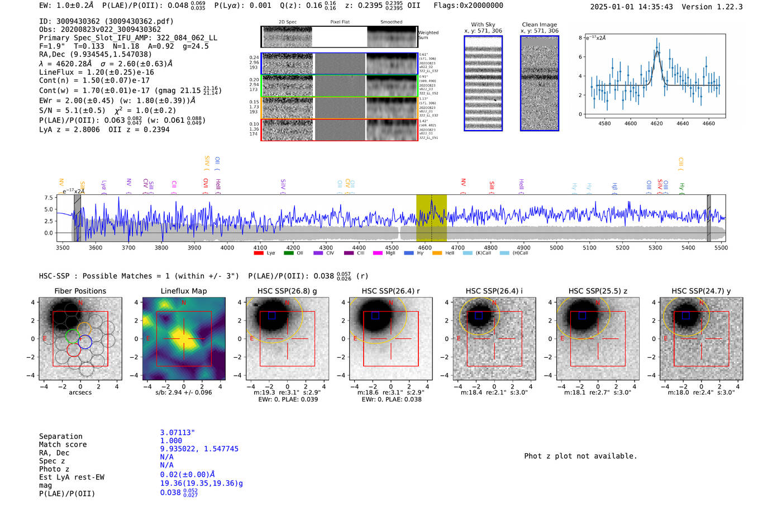Click the Flags:0x20000000 text
The image size is (782, 532).
pos(468,6)
